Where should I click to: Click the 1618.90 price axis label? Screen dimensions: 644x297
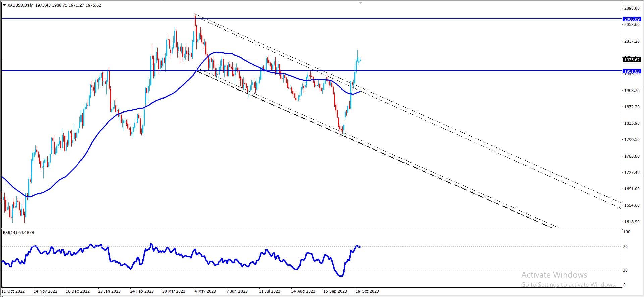click(631, 222)
